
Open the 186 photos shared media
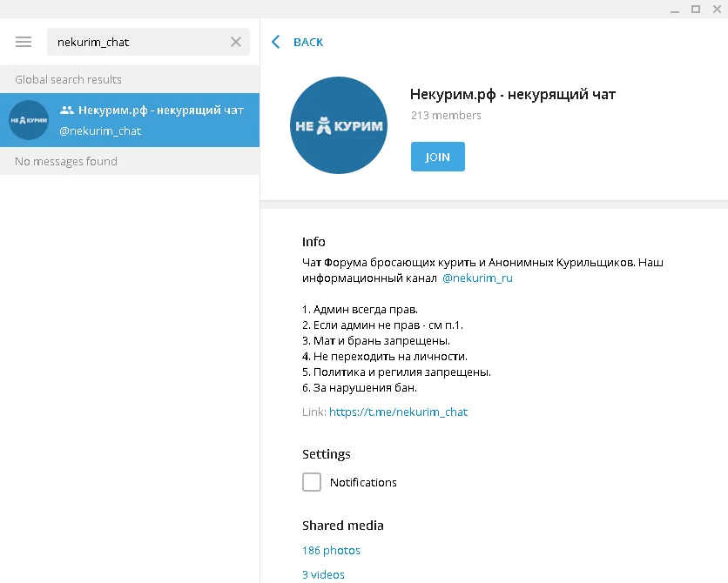tap(331, 550)
